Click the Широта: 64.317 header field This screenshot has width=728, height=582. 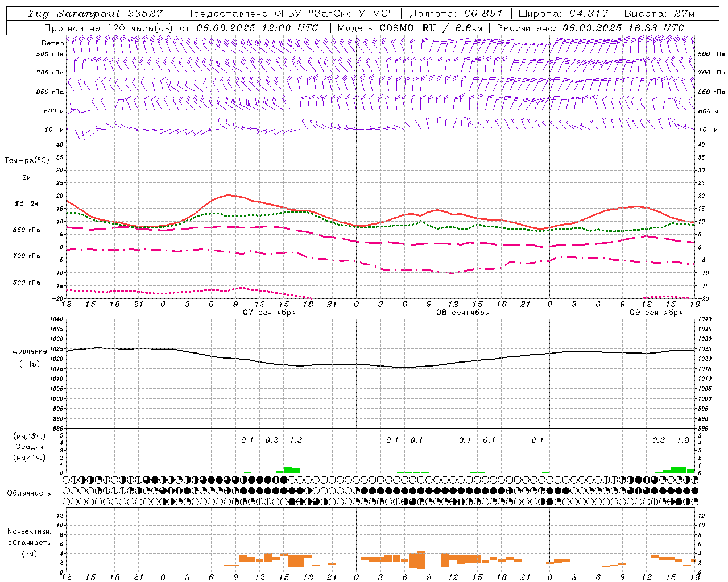coord(563,14)
